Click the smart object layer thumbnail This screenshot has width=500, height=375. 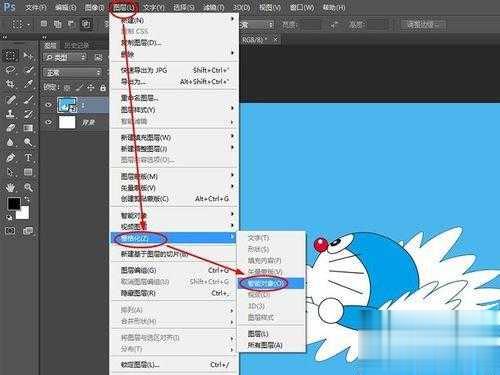click(67, 105)
